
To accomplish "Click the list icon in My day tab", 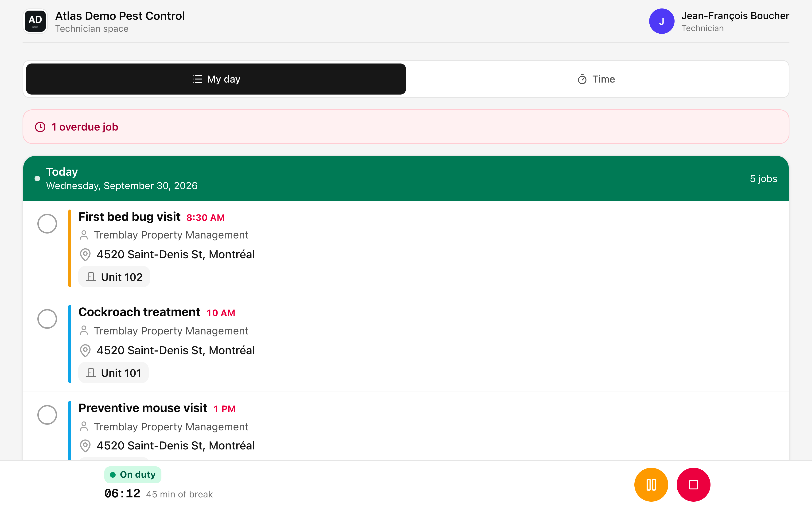I will 197,79.
